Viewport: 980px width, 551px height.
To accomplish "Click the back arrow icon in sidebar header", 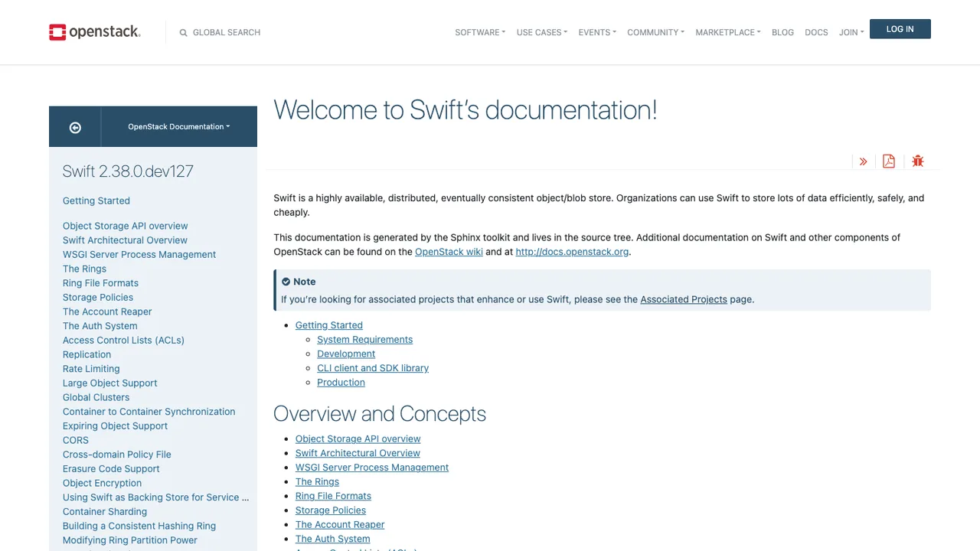I will click(x=75, y=128).
